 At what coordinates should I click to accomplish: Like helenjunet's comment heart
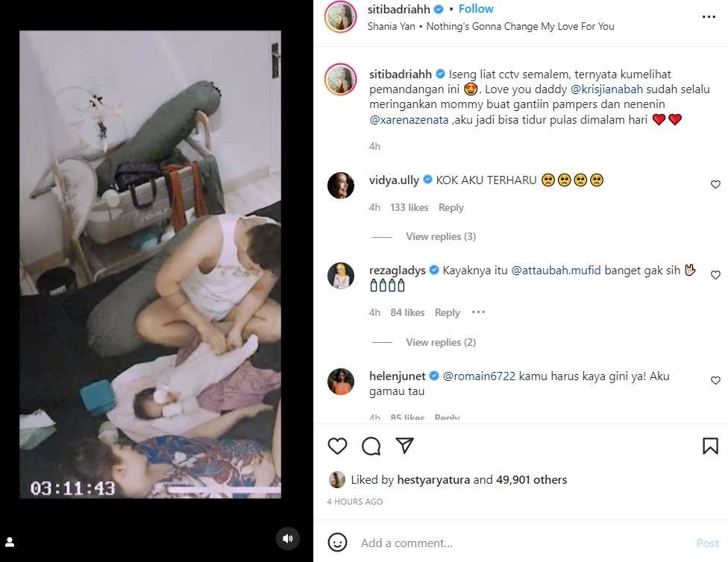click(x=715, y=381)
